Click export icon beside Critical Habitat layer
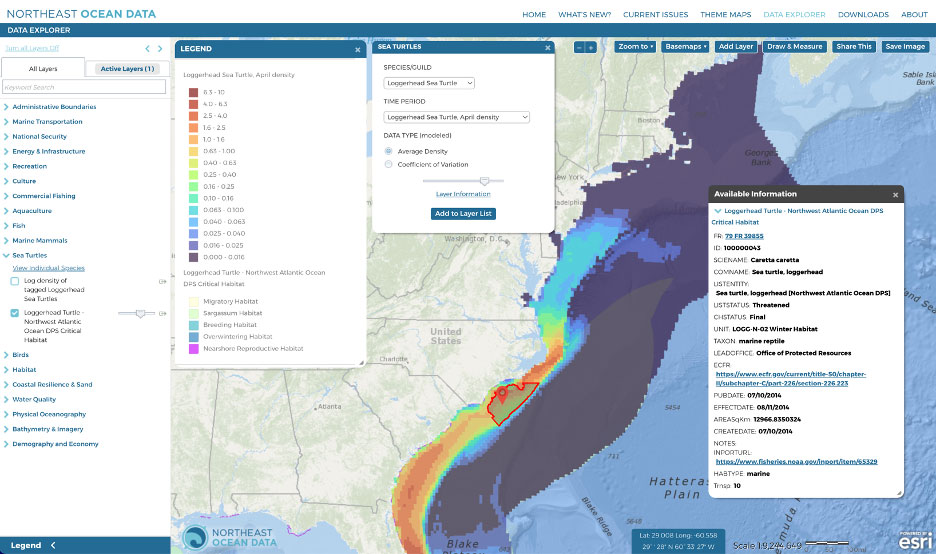936x554 pixels. (162, 313)
